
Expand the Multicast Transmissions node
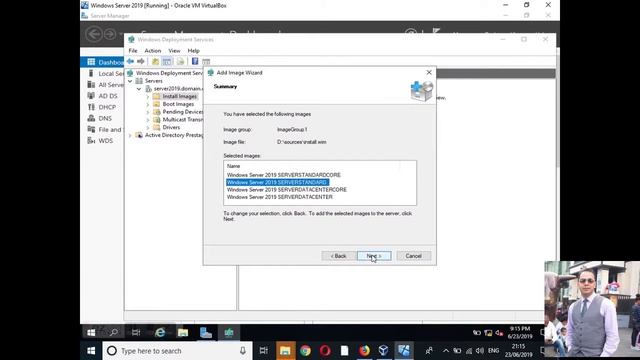click(148, 120)
